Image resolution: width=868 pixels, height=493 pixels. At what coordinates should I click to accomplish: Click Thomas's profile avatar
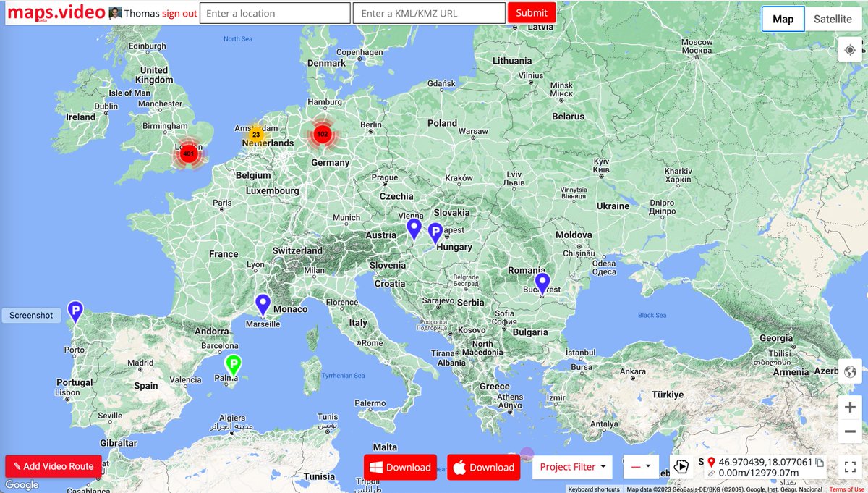(x=115, y=13)
